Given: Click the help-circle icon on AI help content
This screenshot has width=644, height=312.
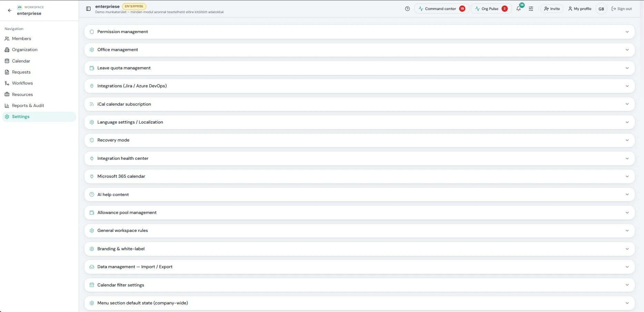Looking at the screenshot, I should [92, 195].
